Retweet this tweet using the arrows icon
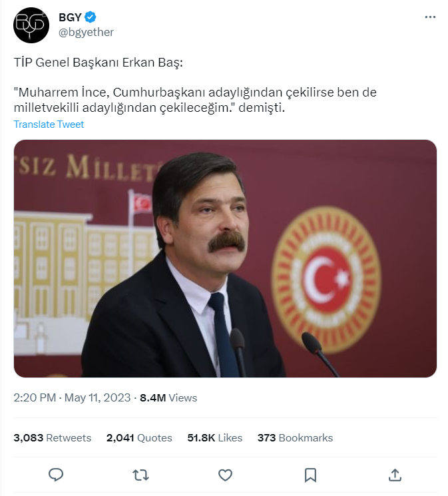Screen dimensions: 448x496 click(x=140, y=474)
